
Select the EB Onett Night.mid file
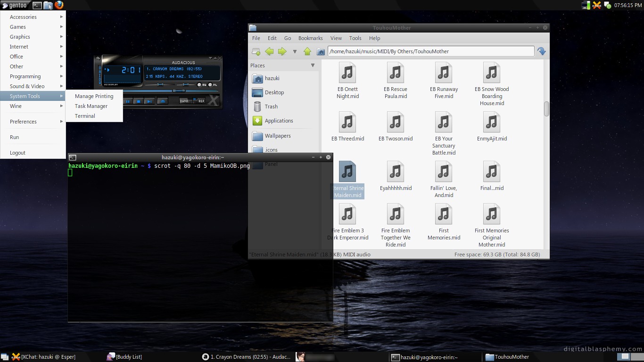point(347,80)
